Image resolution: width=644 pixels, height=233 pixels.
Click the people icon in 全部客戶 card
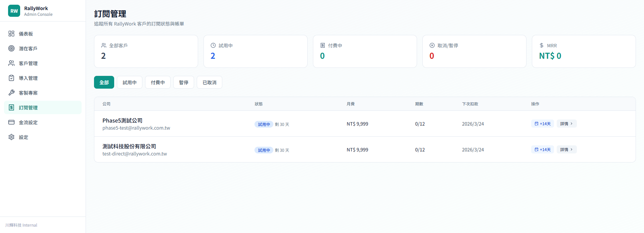click(104, 45)
